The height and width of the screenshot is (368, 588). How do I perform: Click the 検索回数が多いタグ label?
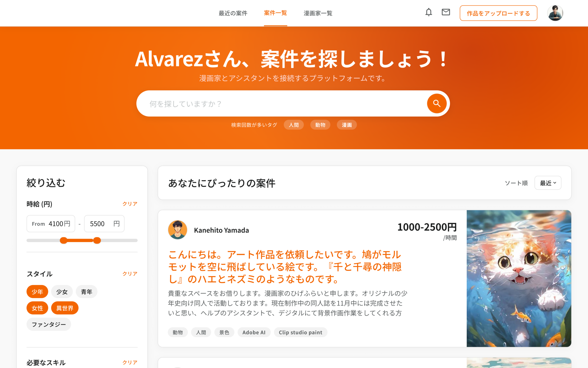point(254,125)
